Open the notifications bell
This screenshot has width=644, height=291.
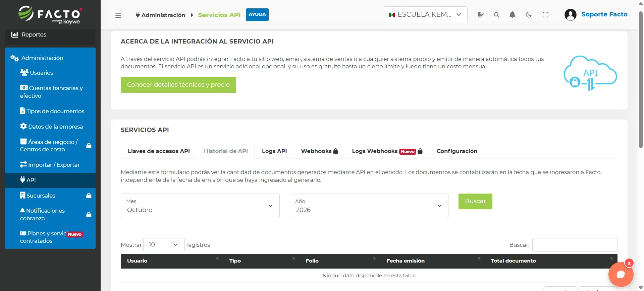pos(512,15)
